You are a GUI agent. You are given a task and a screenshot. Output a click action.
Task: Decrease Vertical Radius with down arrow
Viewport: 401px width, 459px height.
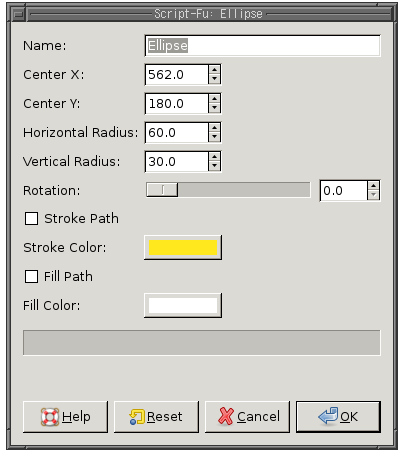[214, 166]
